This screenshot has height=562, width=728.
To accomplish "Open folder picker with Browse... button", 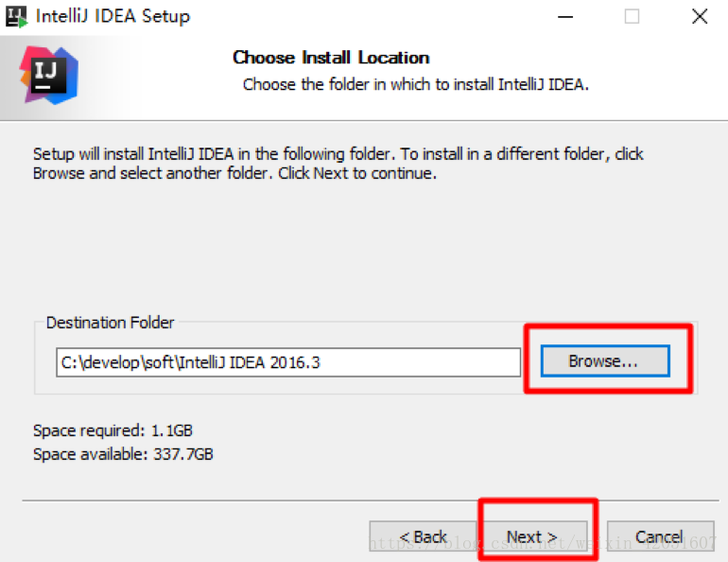I will [x=604, y=360].
